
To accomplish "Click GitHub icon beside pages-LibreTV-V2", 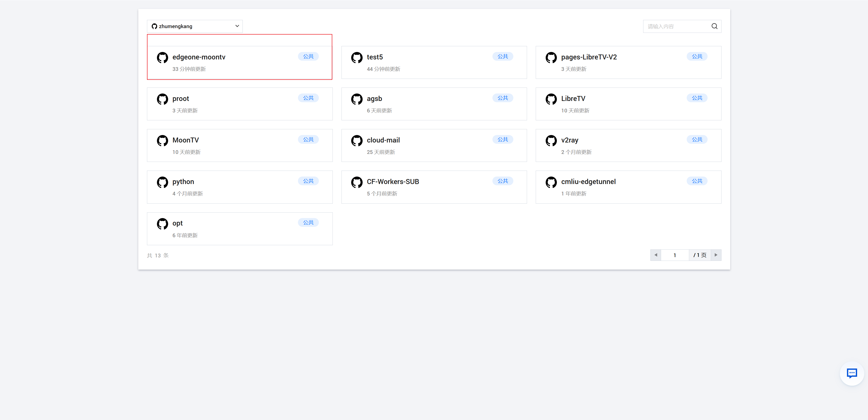I will [551, 58].
